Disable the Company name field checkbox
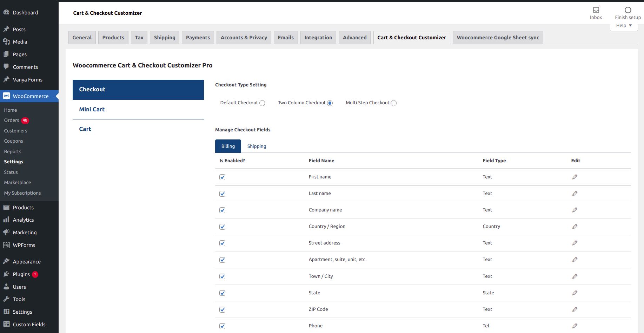The height and width of the screenshot is (333, 644). (222, 210)
